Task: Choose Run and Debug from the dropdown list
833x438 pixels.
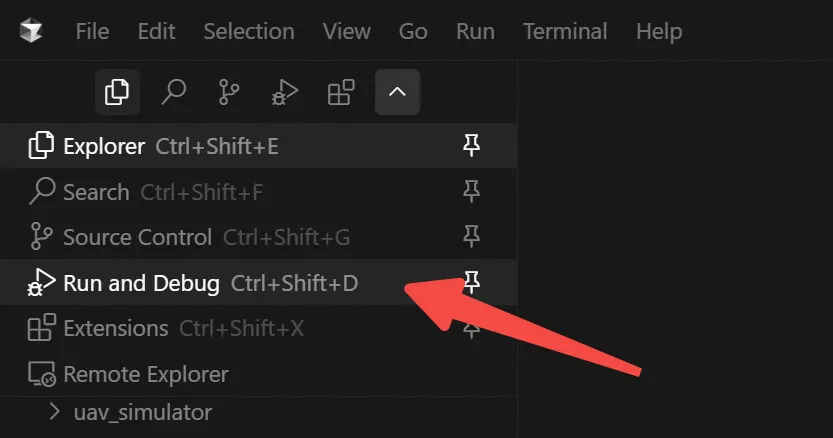Action: (259, 282)
